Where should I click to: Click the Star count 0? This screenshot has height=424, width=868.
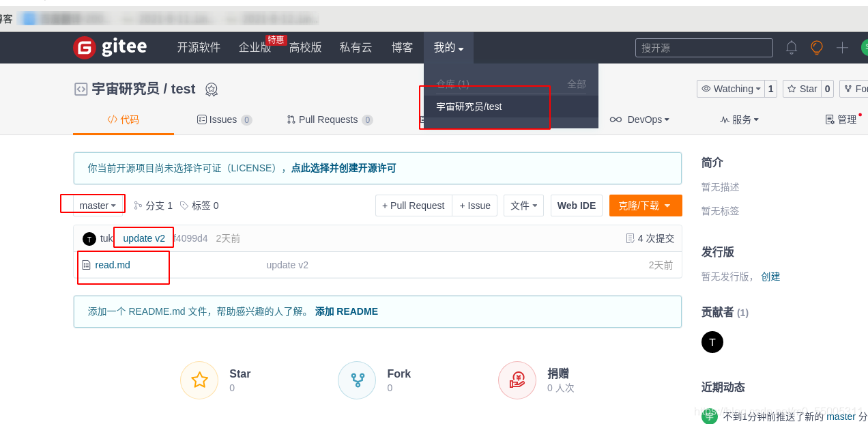827,89
